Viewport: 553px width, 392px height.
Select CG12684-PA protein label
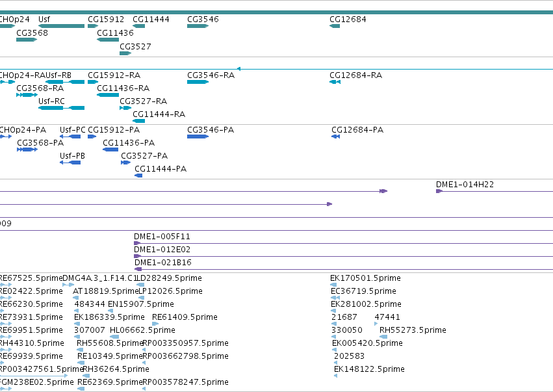click(357, 130)
